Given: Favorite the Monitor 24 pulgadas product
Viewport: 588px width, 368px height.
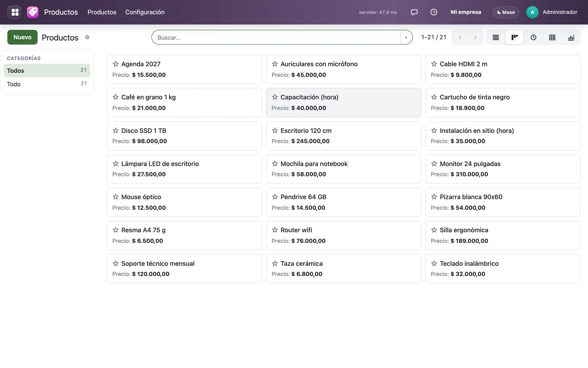Looking at the screenshot, I should pyautogui.click(x=434, y=164).
